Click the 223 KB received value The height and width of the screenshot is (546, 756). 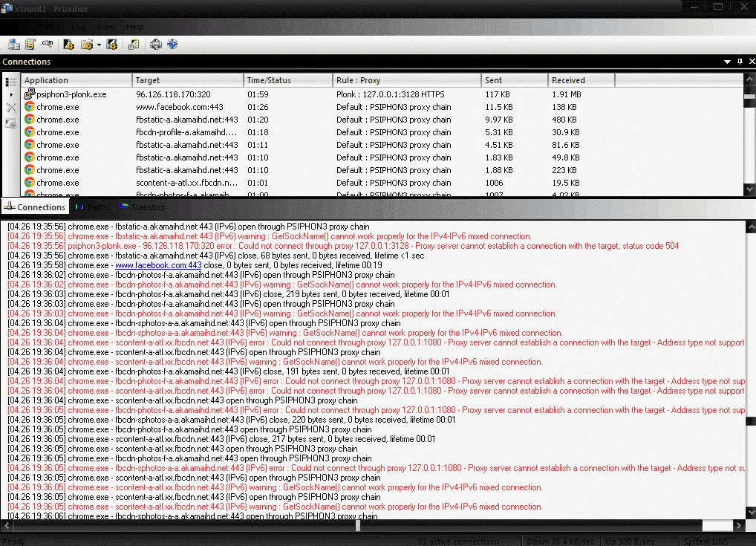[564, 170]
